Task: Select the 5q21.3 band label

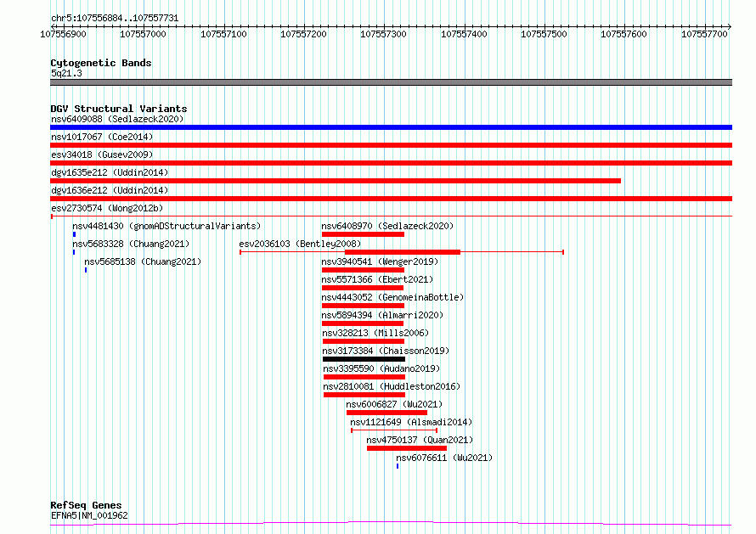Action: coord(66,73)
